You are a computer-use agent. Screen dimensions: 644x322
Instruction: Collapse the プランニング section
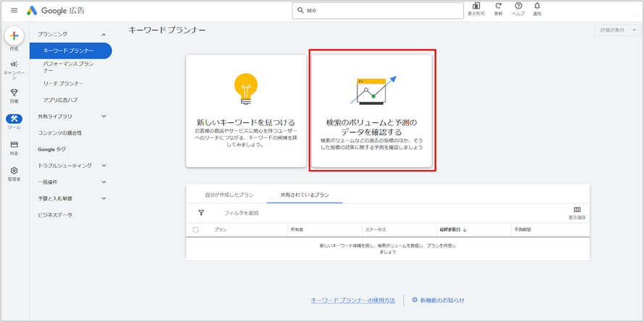tap(103, 35)
